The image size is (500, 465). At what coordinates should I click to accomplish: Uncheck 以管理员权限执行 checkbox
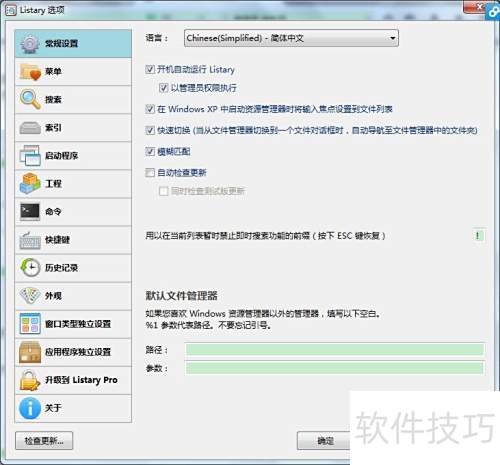[x=163, y=88]
